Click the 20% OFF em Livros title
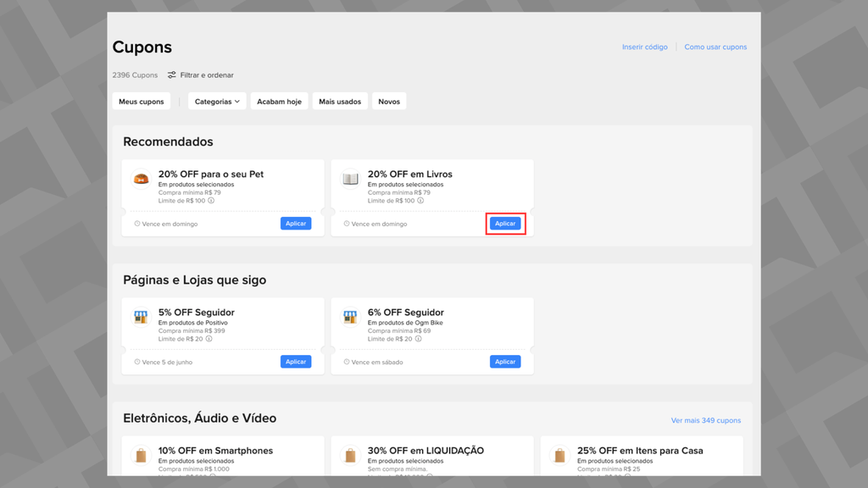 tap(410, 174)
